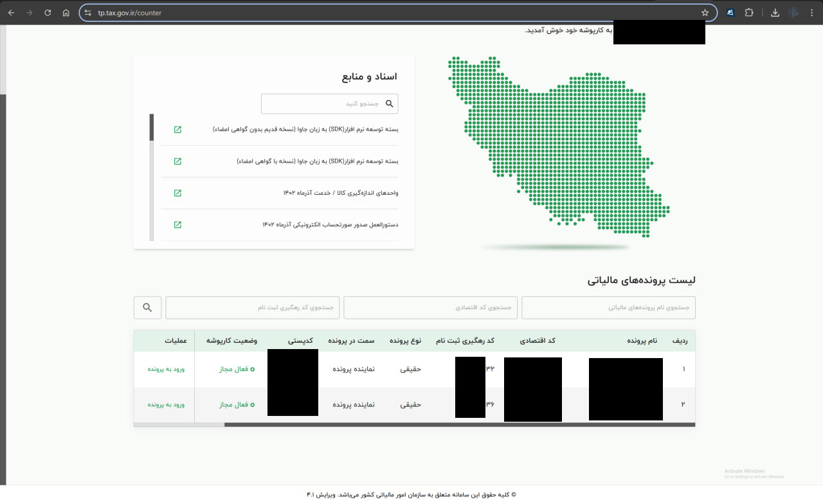Click ورود به پرونده for row ۲

tap(166, 404)
